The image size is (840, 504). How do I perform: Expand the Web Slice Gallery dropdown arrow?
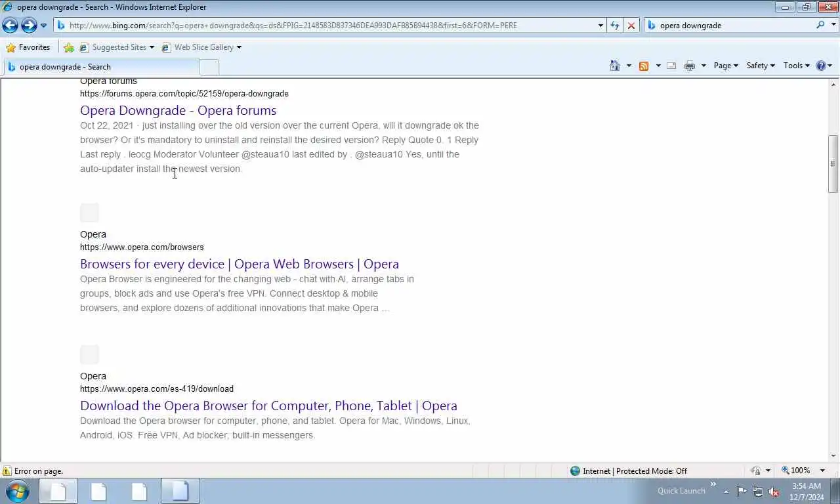tap(239, 47)
